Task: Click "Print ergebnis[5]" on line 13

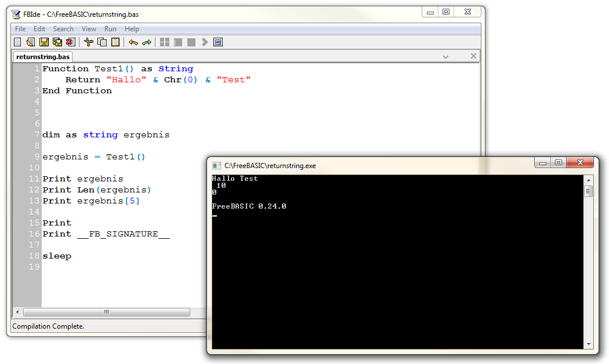Action: tap(91, 201)
